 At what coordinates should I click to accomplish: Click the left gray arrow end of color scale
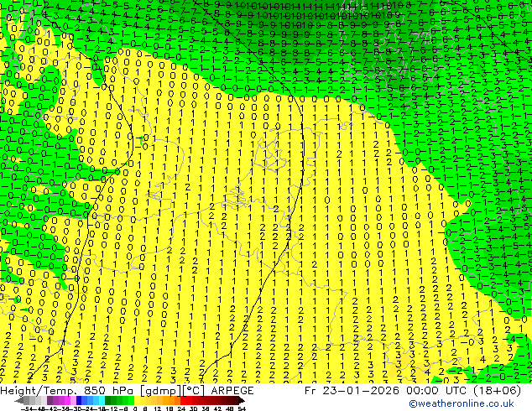click(x=19, y=401)
